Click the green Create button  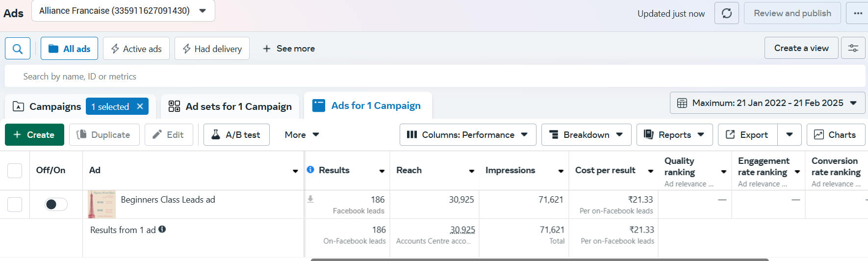click(34, 135)
